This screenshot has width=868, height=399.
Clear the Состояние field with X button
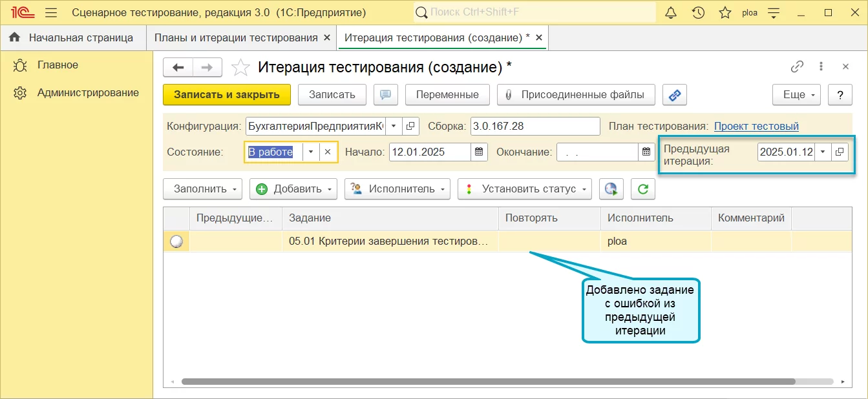tap(328, 152)
